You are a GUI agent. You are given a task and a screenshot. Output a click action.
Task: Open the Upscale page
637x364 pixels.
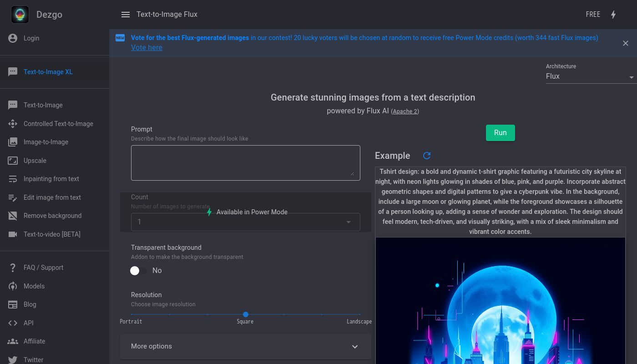(x=55, y=161)
